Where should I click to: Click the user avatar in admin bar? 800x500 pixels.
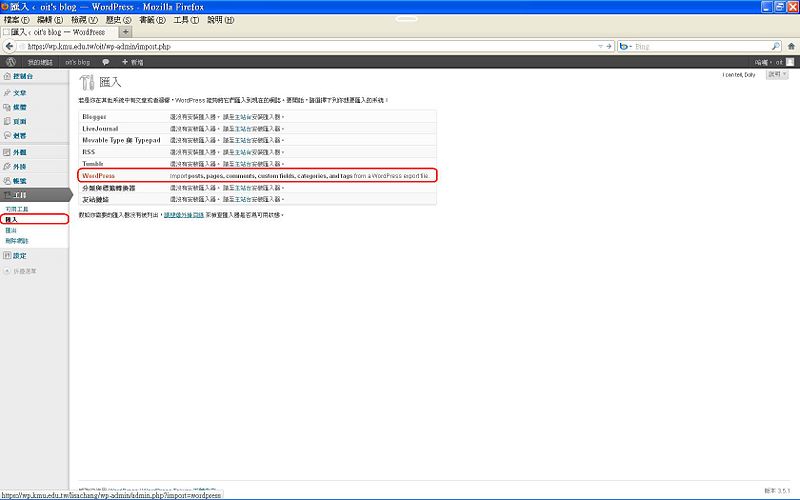tap(790, 62)
